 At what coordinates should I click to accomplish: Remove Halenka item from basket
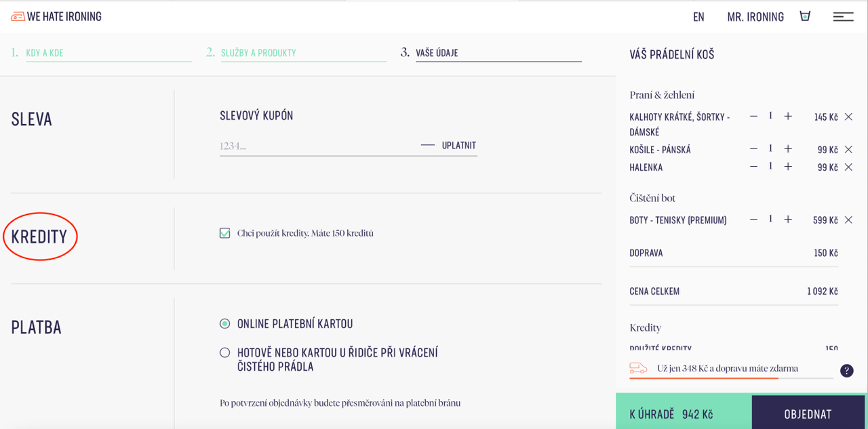(x=848, y=167)
